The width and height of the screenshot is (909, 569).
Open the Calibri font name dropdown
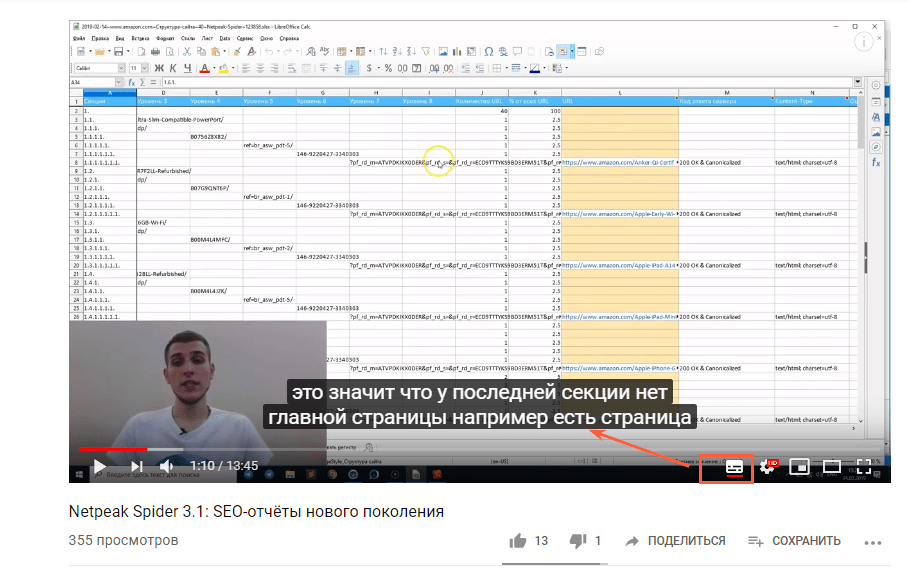121,68
